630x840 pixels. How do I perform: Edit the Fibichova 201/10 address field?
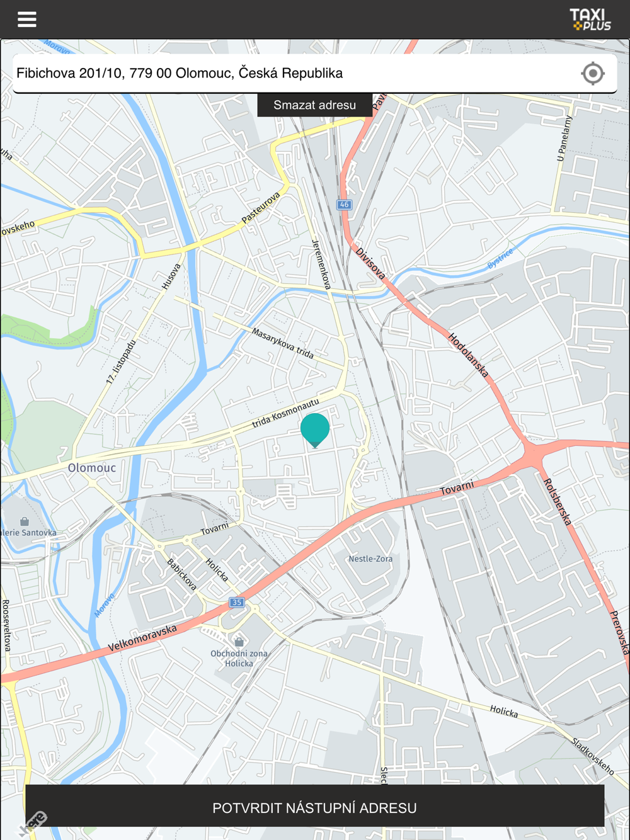[296, 73]
